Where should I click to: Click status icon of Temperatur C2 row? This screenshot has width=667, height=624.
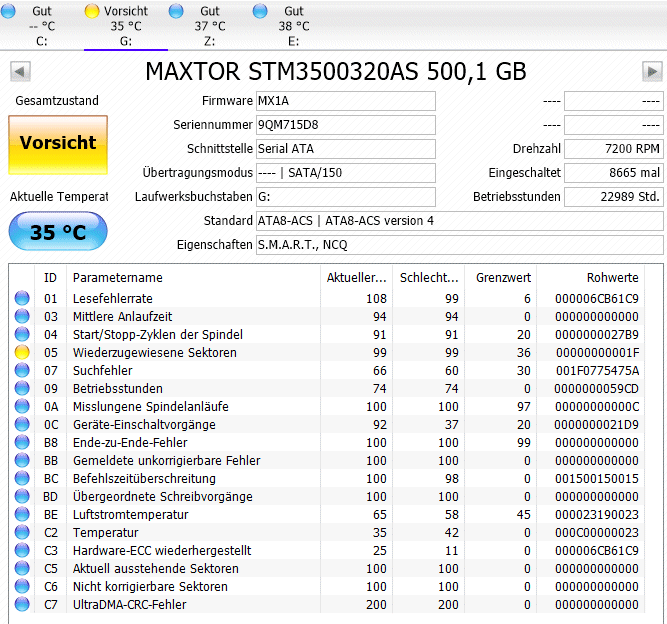(x=22, y=532)
